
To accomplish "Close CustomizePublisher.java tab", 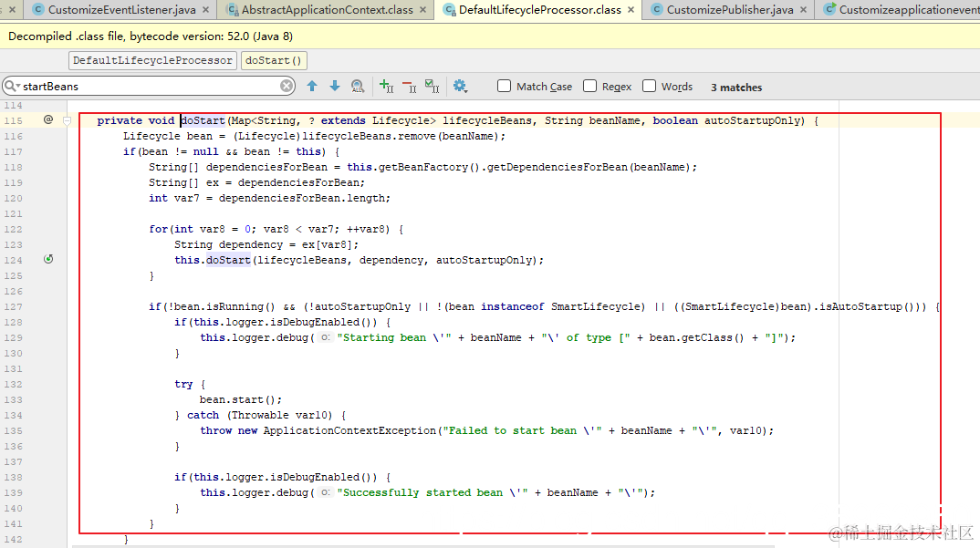I will (x=803, y=10).
